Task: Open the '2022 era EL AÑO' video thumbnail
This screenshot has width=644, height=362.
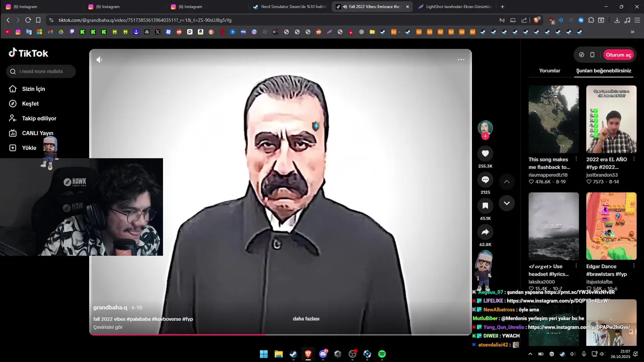Action: point(611,119)
